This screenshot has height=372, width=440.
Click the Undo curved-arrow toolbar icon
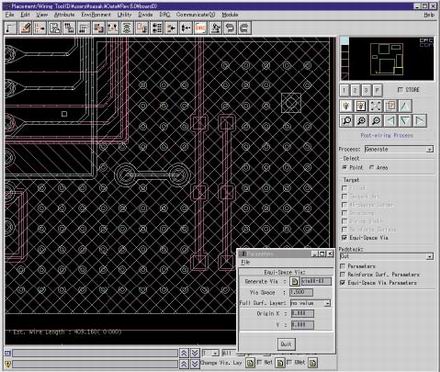pos(230,28)
